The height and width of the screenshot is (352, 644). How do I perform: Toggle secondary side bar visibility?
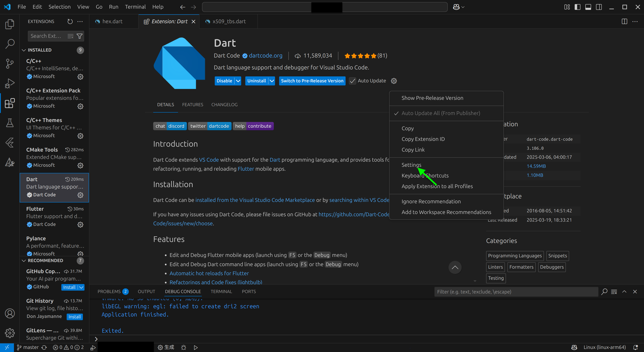[599, 7]
